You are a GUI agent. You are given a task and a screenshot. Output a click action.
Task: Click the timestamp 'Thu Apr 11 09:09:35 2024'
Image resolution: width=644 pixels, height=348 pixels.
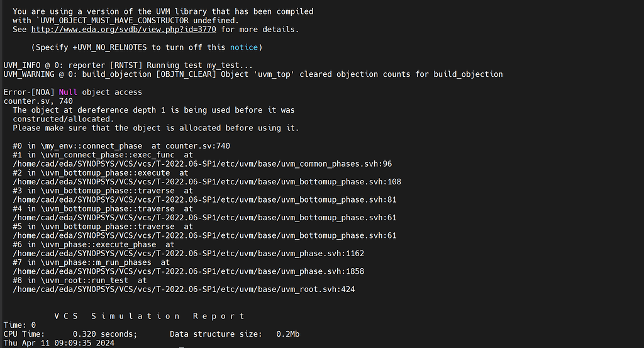[x=58, y=343]
